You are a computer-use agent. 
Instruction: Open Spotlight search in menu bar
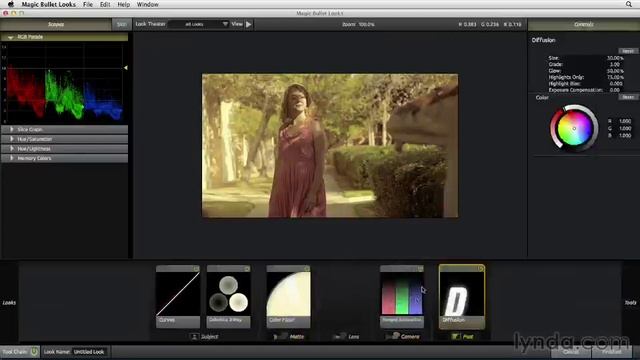pos(629,4)
